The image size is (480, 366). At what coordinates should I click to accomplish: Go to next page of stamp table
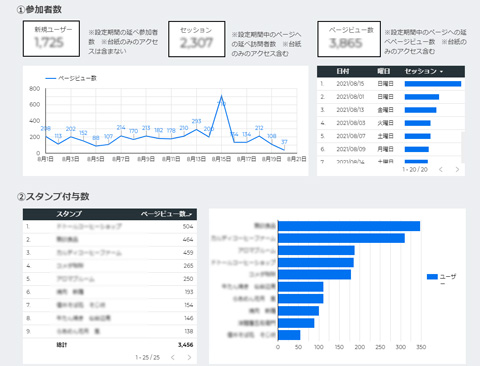(189, 357)
